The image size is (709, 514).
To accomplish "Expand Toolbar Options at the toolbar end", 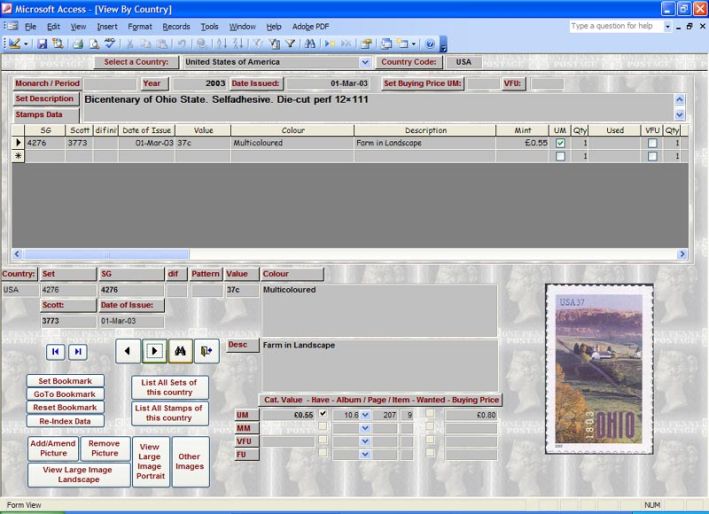I will pos(444,44).
